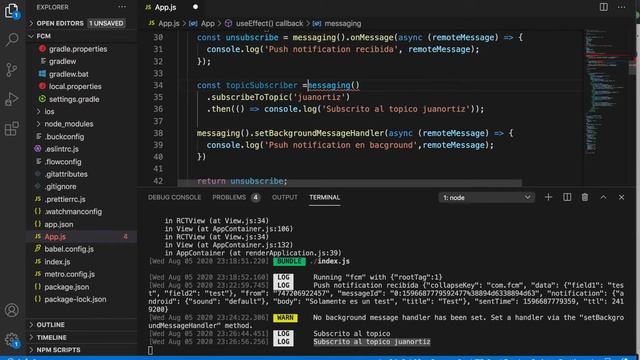
Task: Switch to the Debug Console tab
Action: [x=174, y=198]
